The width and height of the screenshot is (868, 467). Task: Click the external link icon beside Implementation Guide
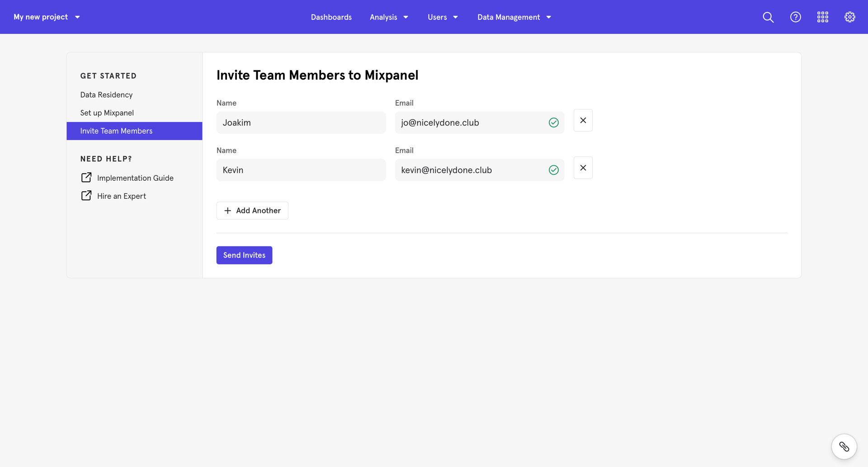tap(86, 177)
